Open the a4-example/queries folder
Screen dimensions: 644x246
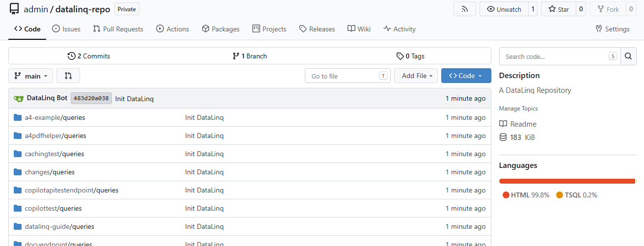coord(55,118)
